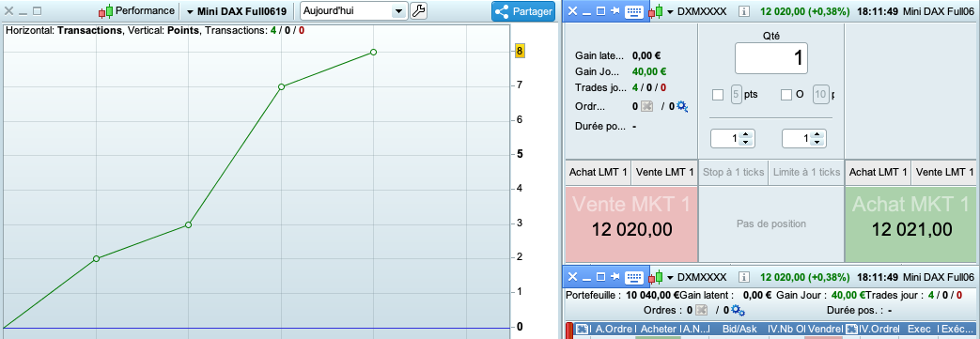Click the share icon on Partager button

[x=501, y=11]
